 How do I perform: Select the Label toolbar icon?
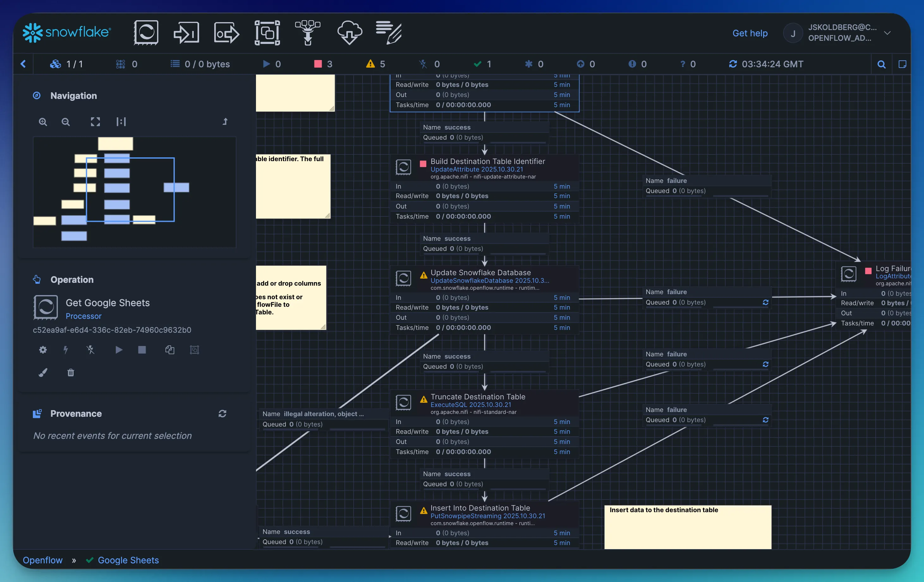coord(389,33)
